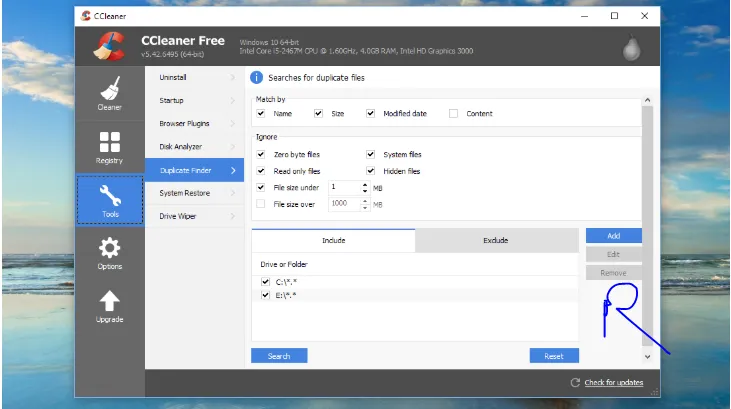The height and width of the screenshot is (409, 731).
Task: Click Drive or Folder column header
Action: (284, 264)
